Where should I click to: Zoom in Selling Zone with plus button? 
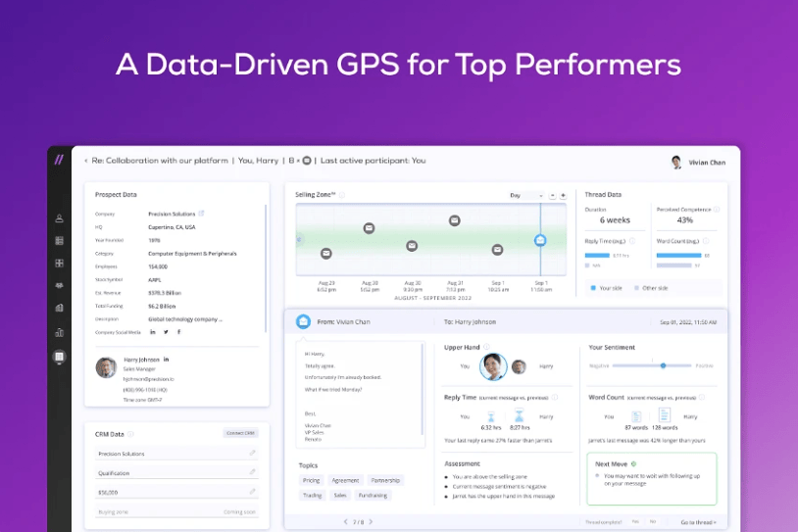tap(563, 195)
